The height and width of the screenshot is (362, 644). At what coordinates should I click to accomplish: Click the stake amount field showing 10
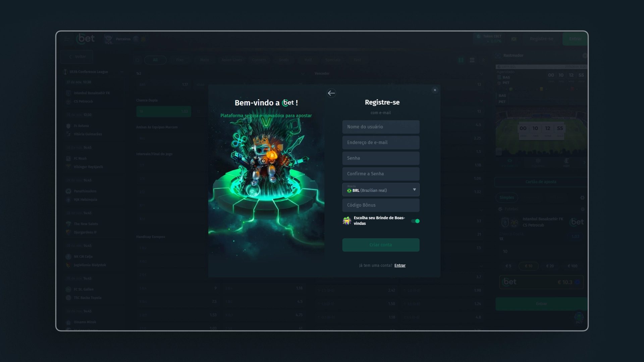click(541, 252)
